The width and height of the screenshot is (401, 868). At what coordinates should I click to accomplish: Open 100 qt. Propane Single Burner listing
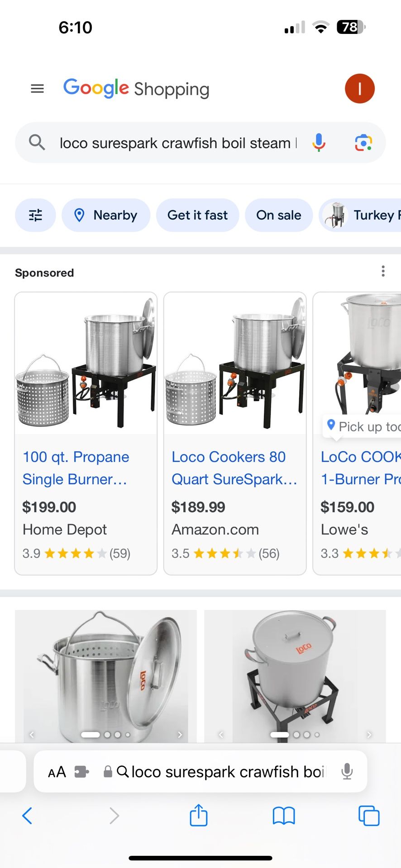76,468
